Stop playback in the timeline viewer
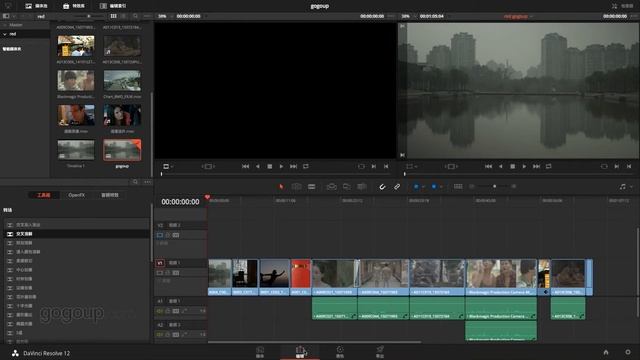Image resolution: width=640 pixels, height=360 pixels. 513,167
